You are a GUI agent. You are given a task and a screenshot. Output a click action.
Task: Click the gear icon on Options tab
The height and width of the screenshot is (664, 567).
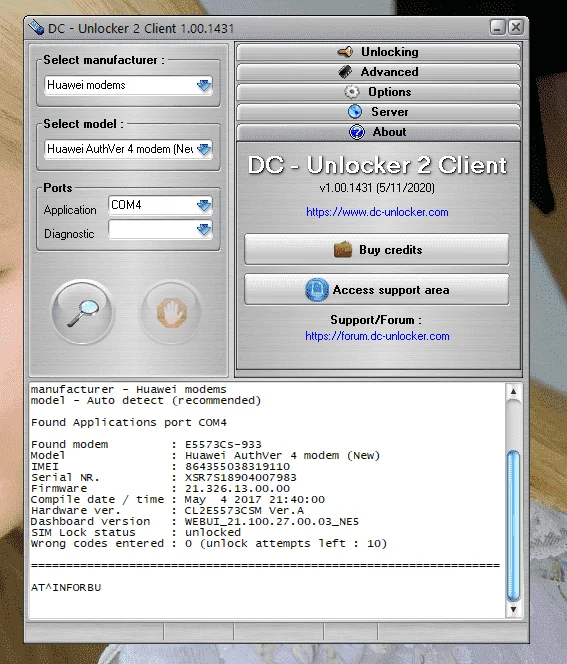pyautogui.click(x=351, y=92)
